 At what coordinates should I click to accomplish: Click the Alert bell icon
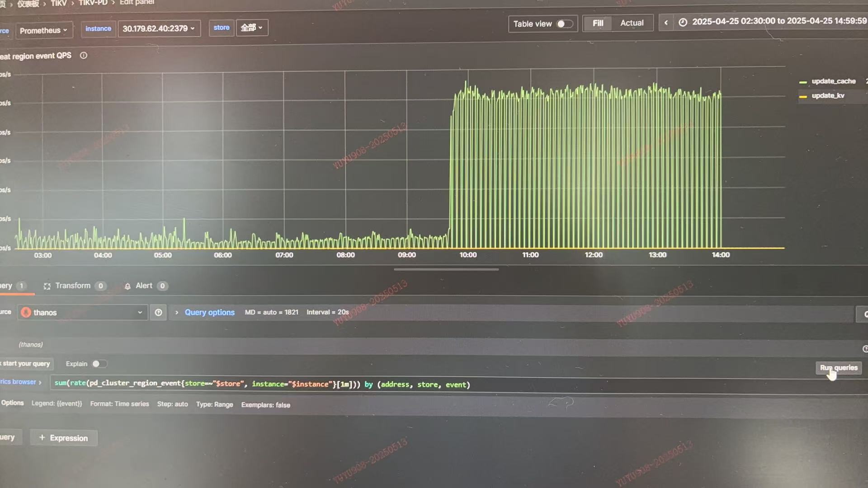[x=127, y=286]
